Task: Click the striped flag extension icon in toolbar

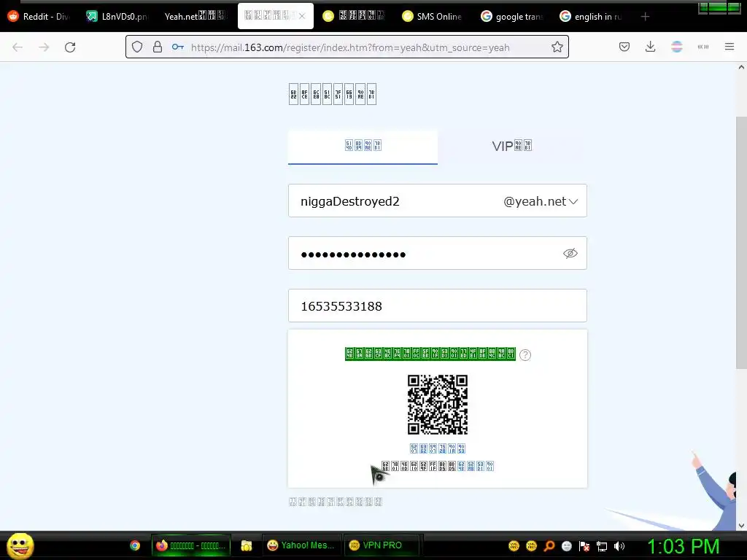Action: point(677,47)
